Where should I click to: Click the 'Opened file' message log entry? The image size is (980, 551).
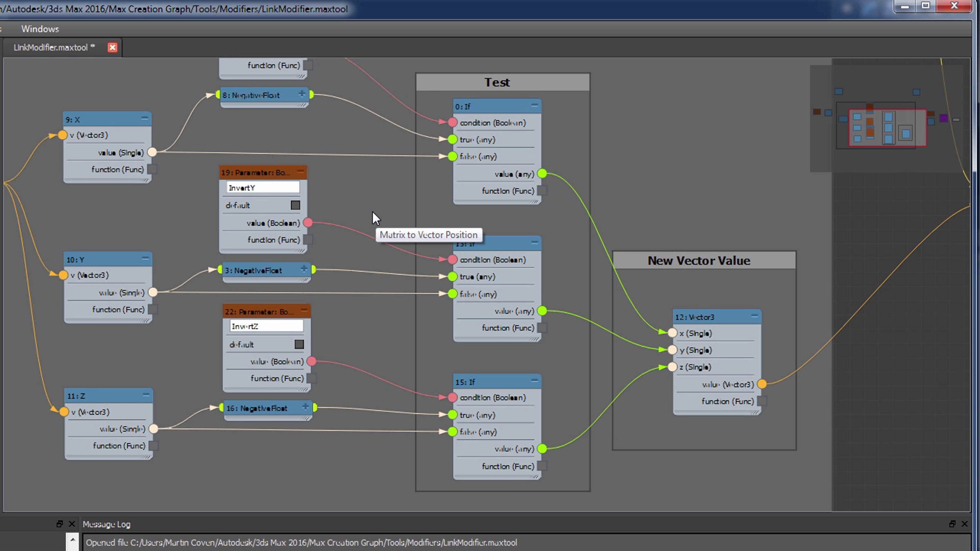coord(301,542)
